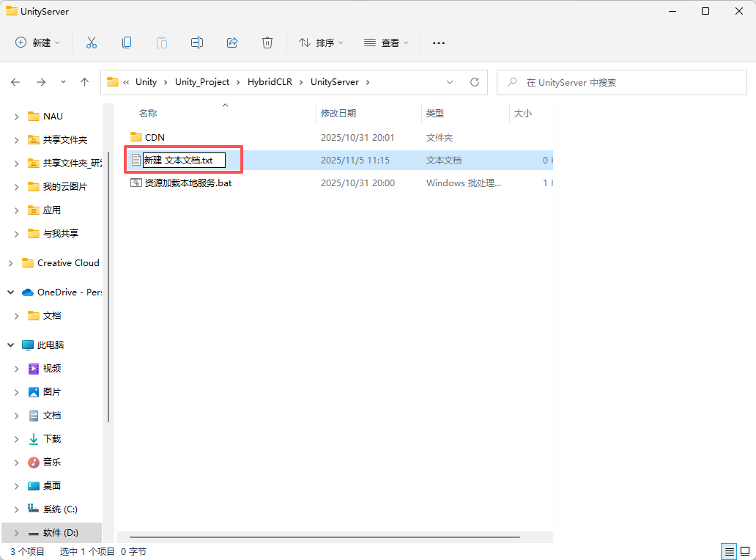Viewport: 756px width, 560px height.
Task: Click the navigation pane vertical scrollbar
Action: [x=108, y=287]
